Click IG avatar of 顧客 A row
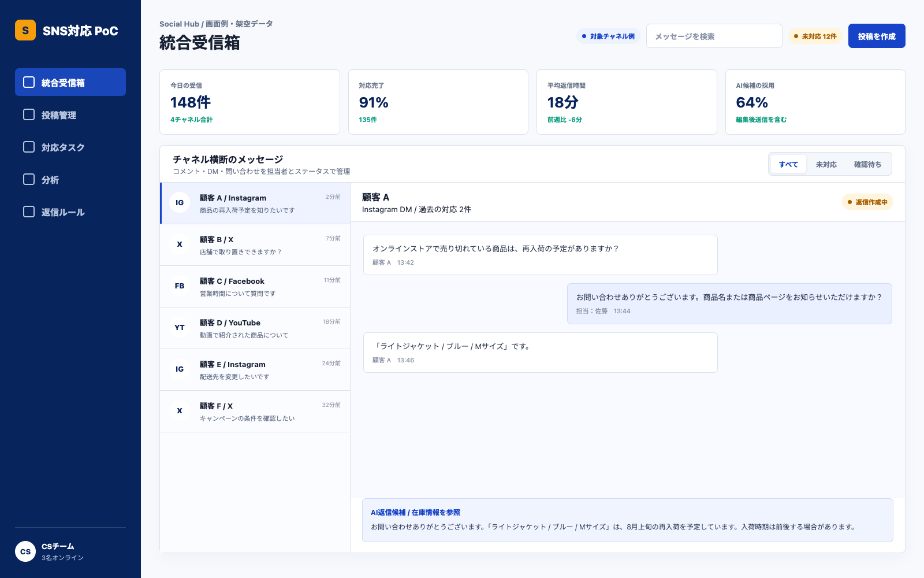 180,202
